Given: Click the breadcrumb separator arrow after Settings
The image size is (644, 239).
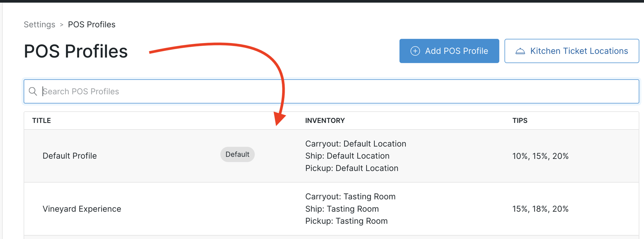Looking at the screenshot, I should 62,25.
